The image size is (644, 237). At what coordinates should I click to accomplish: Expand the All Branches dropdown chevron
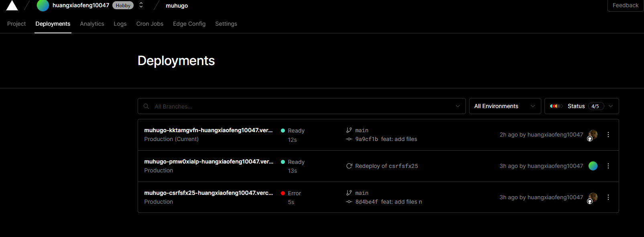[x=457, y=106]
